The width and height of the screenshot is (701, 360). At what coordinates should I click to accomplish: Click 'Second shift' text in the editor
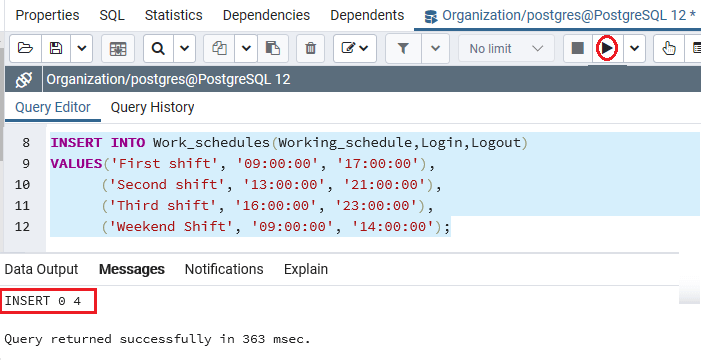tap(167, 185)
